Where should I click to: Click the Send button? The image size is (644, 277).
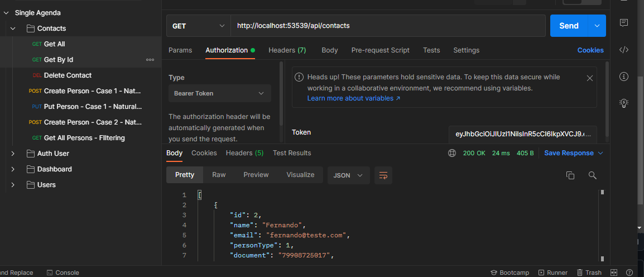point(569,26)
